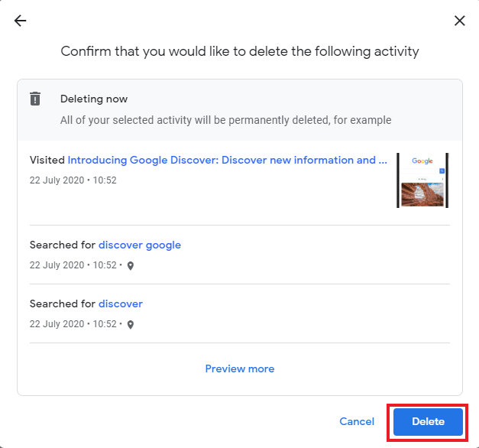Open the 'discover' search term link

coord(121,304)
